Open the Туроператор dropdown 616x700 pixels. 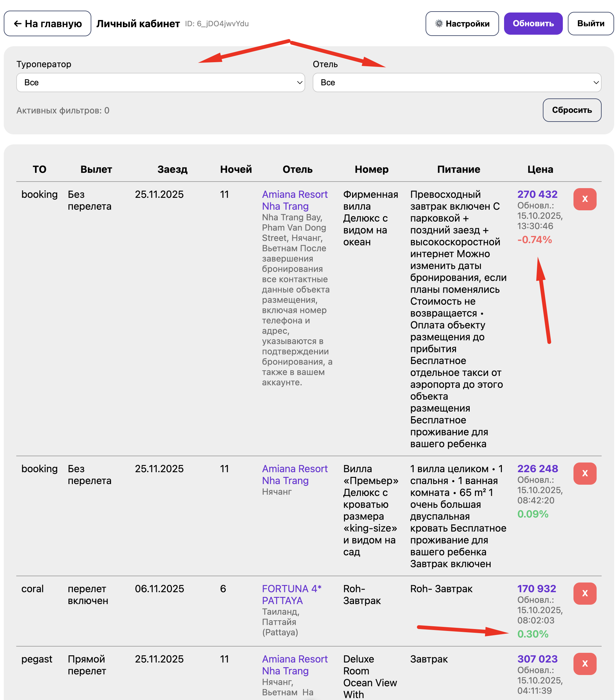coord(160,82)
